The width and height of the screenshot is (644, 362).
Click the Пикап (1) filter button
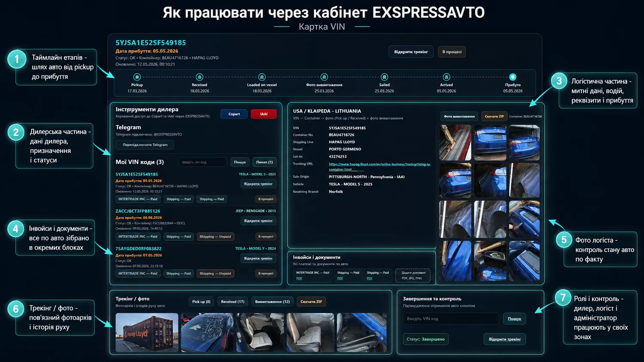tap(264, 162)
